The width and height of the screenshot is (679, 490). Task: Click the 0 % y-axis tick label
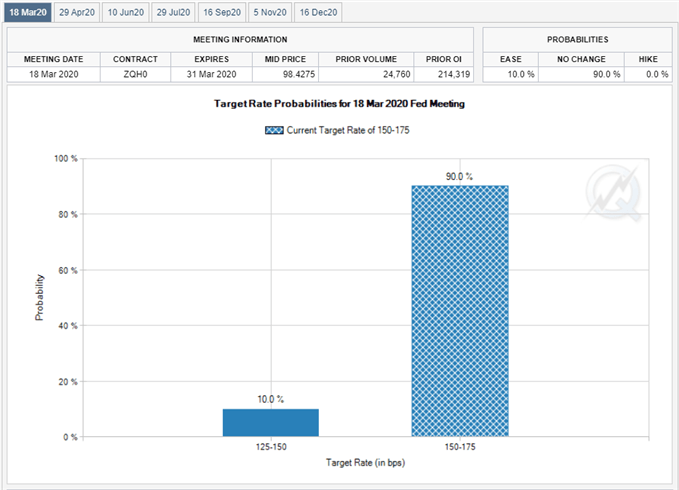pos(70,437)
